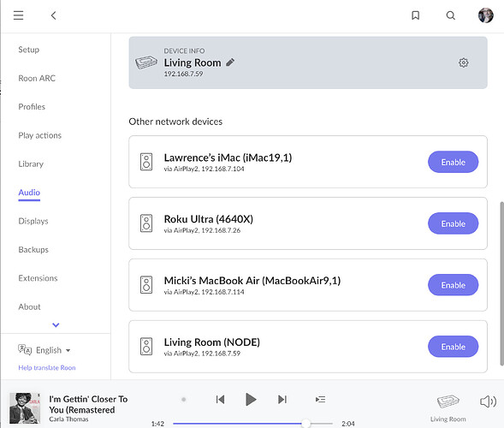504x428 pixels.
Task: Click the signal path dot indicator
Action: click(x=183, y=400)
